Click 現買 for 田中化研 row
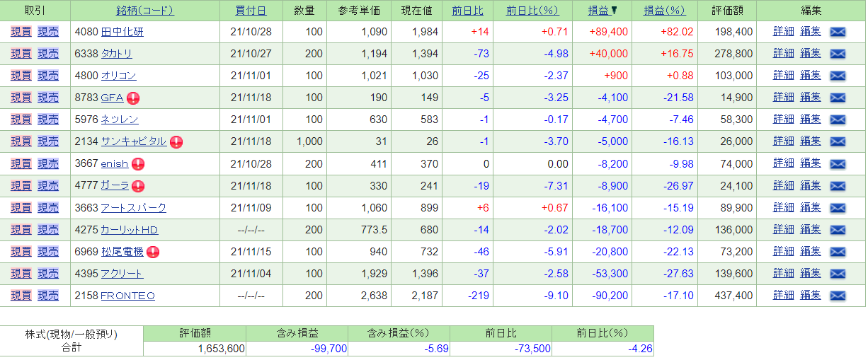Viewport: 868px width, 360px height. point(21,32)
